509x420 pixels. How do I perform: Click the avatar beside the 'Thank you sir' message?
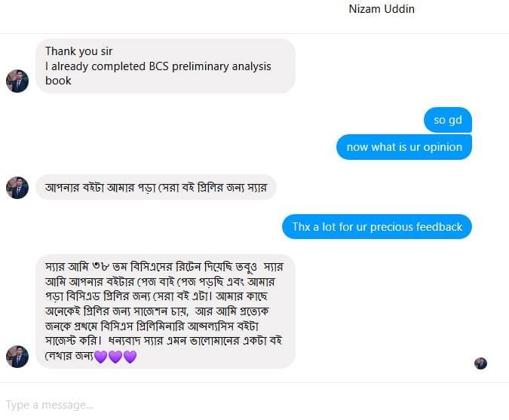coord(17,81)
